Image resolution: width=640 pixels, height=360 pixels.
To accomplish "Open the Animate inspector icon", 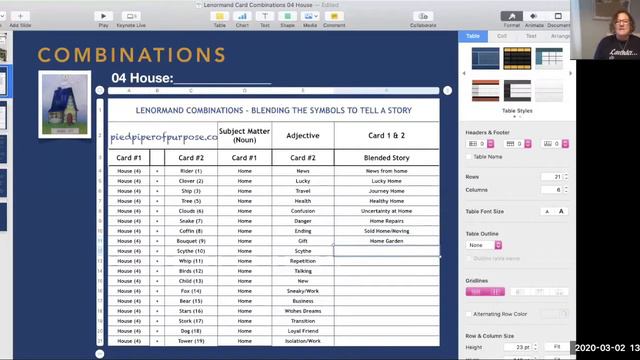I will tap(533, 16).
